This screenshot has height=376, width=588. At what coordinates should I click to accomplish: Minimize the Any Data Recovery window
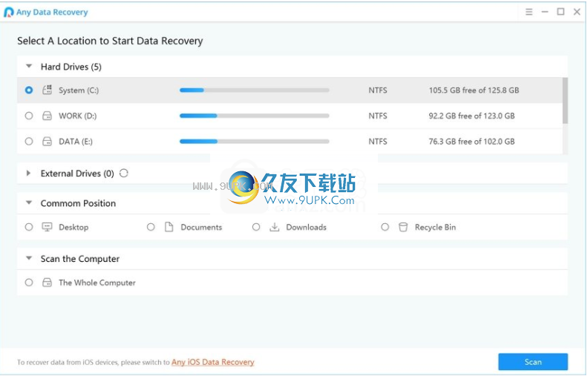coord(545,12)
